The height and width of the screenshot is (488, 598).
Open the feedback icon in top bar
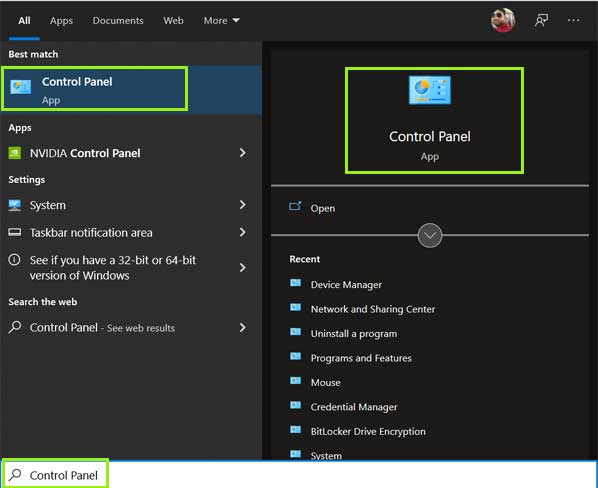tap(542, 20)
